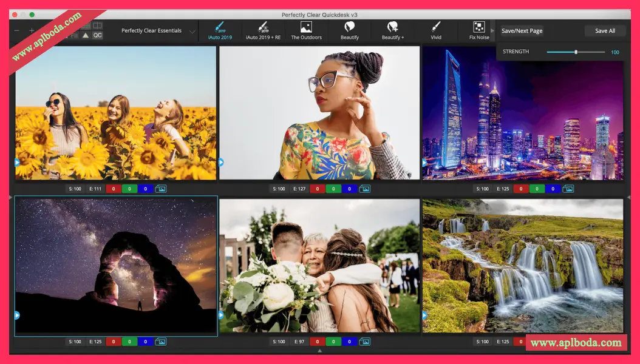Apply the Beautify preset

pos(349,30)
